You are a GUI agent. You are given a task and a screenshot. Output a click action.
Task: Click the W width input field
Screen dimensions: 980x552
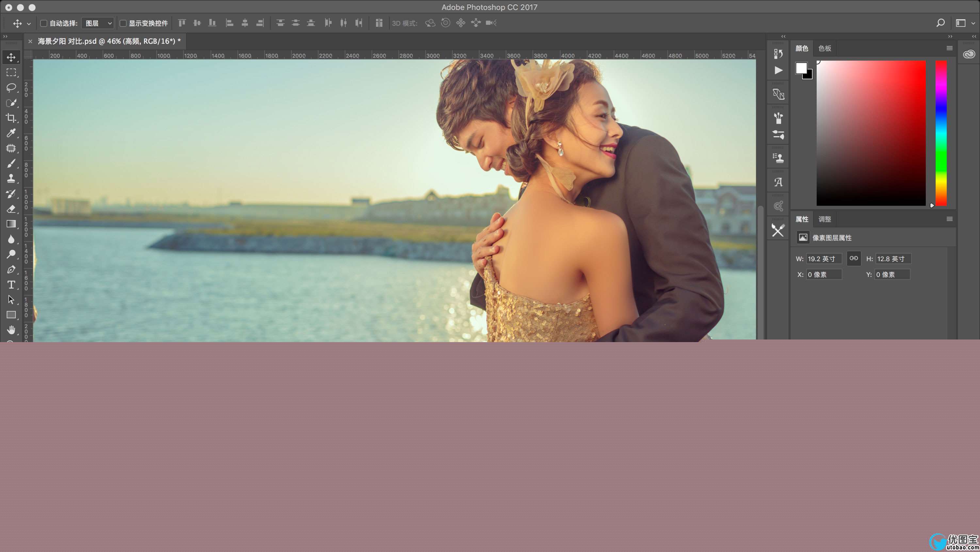(x=824, y=259)
